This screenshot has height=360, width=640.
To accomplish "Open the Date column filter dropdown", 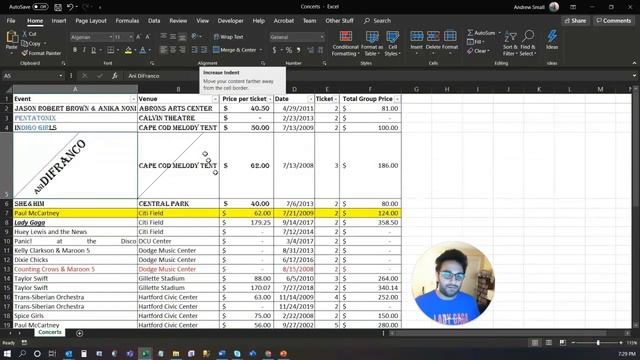I will 310,99.
